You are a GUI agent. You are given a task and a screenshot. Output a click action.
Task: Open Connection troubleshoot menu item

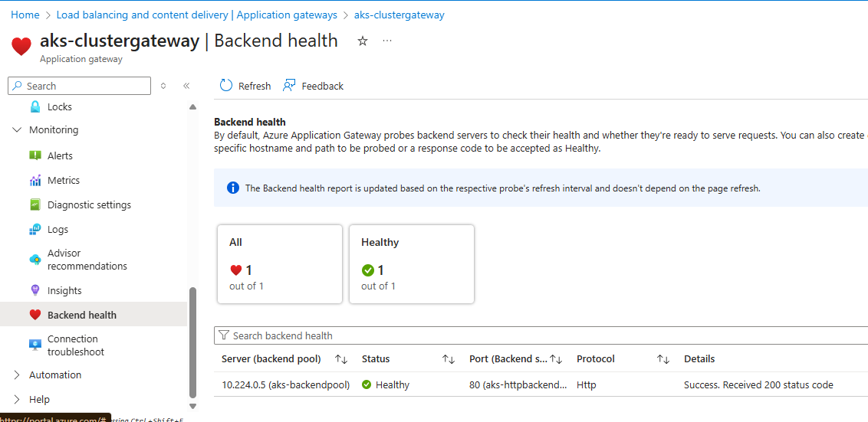pyautogui.click(x=76, y=345)
